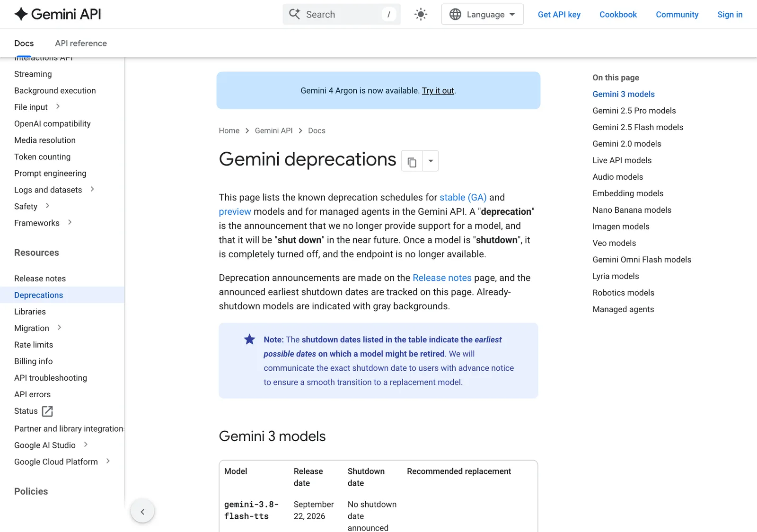Screen dimensions: 757x532
Task: Select Streaming in the sidebar
Action: point(33,74)
